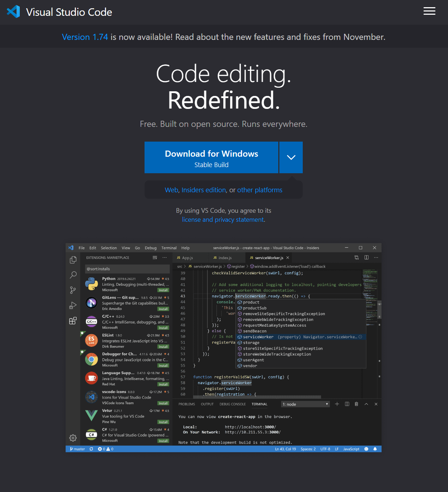Open the Terminal menu in menu bar
This screenshot has width=448, height=492.
[x=169, y=248]
